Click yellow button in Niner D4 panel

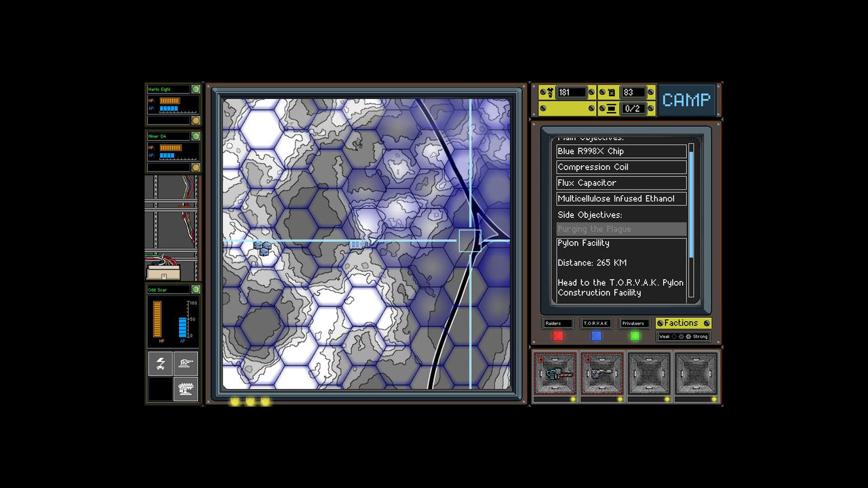coord(195,167)
